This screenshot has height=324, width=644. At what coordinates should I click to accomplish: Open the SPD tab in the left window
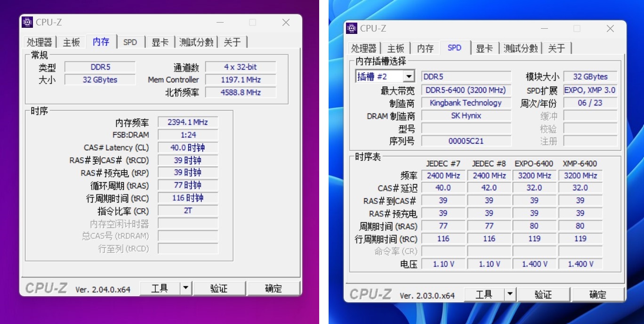130,42
